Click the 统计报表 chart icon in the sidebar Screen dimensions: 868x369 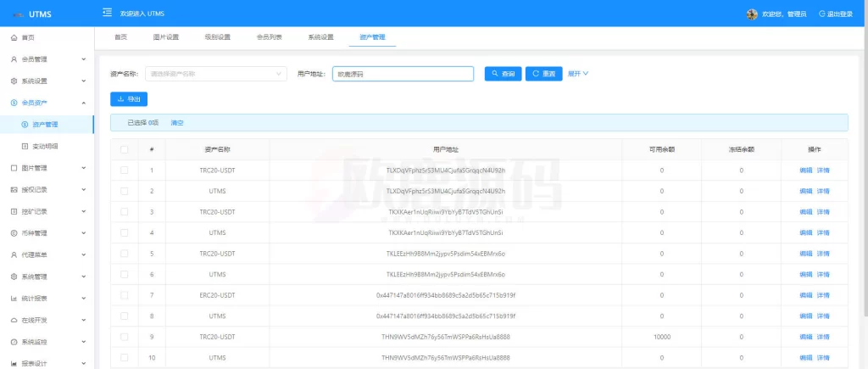point(14,298)
